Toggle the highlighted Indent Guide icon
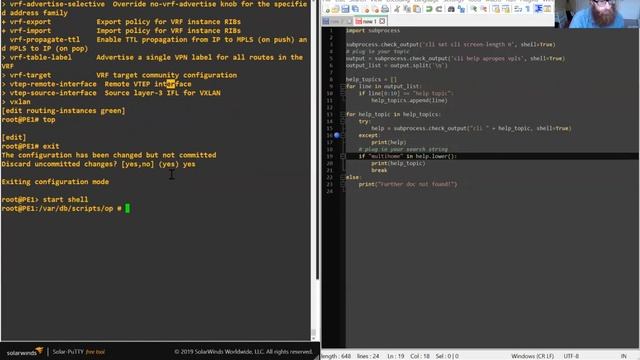 click(538, 9)
